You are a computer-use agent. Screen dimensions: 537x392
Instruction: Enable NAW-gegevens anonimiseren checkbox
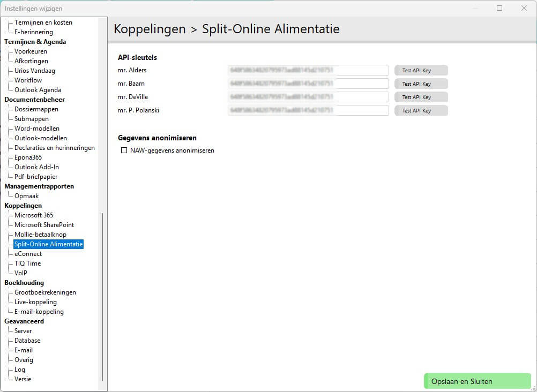124,150
